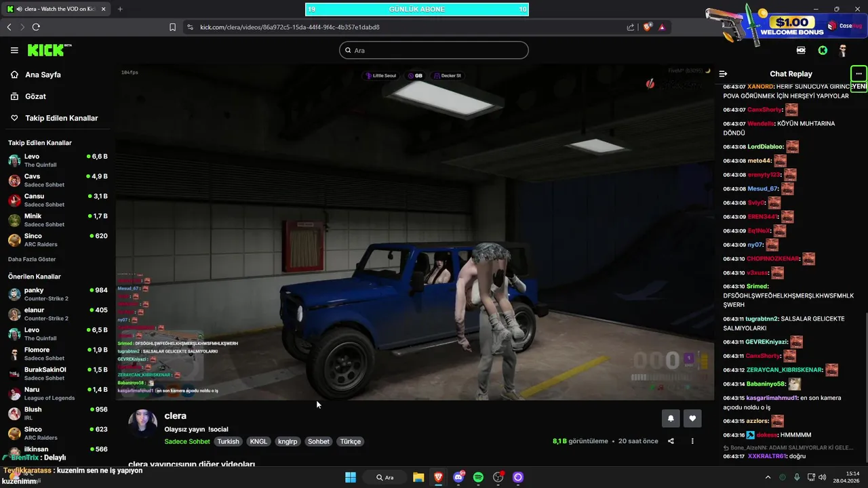Open the green Kick K icon
The image size is (868, 488).
point(823,50)
